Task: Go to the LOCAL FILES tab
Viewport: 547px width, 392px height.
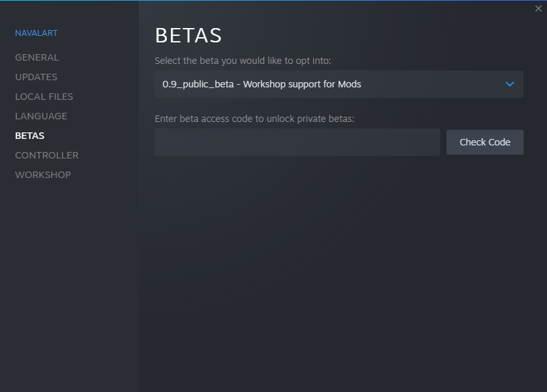Action: click(44, 97)
